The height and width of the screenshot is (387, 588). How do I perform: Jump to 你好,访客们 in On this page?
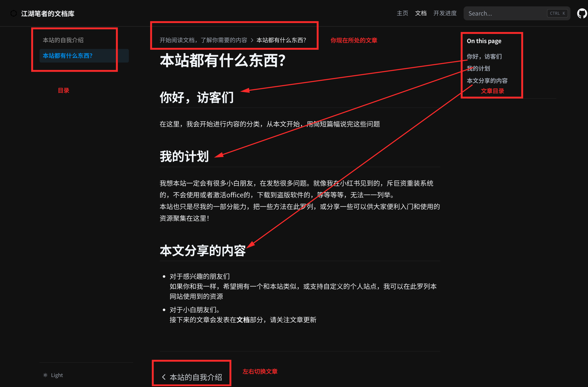click(x=484, y=56)
